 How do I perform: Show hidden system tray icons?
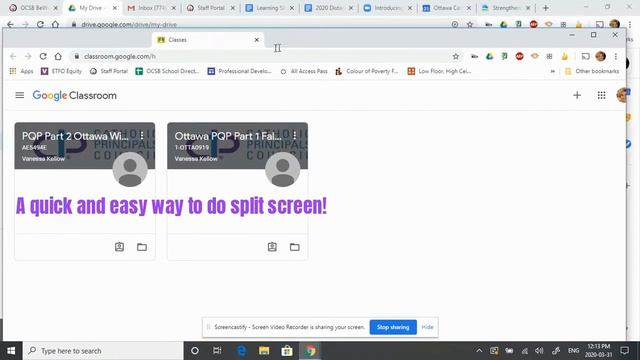479,351
